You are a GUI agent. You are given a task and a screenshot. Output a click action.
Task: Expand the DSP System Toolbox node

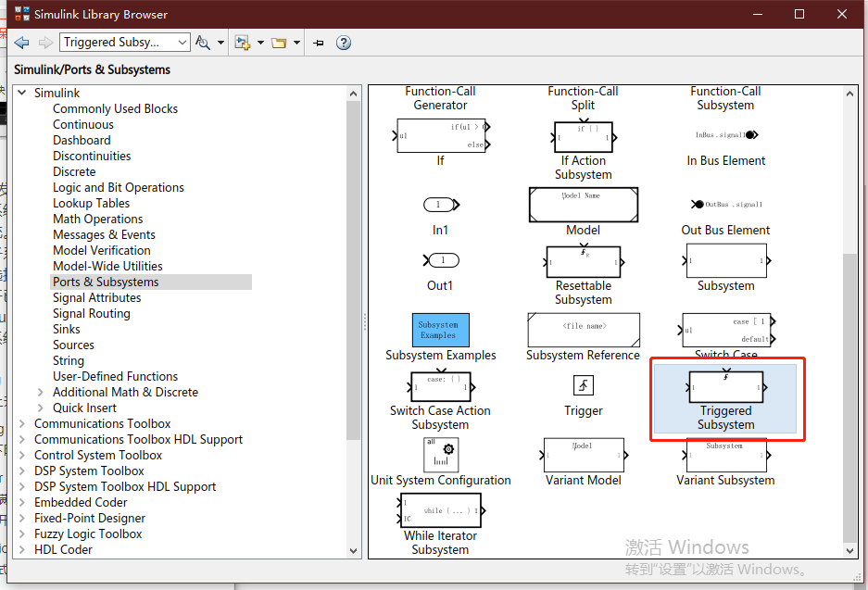point(22,471)
